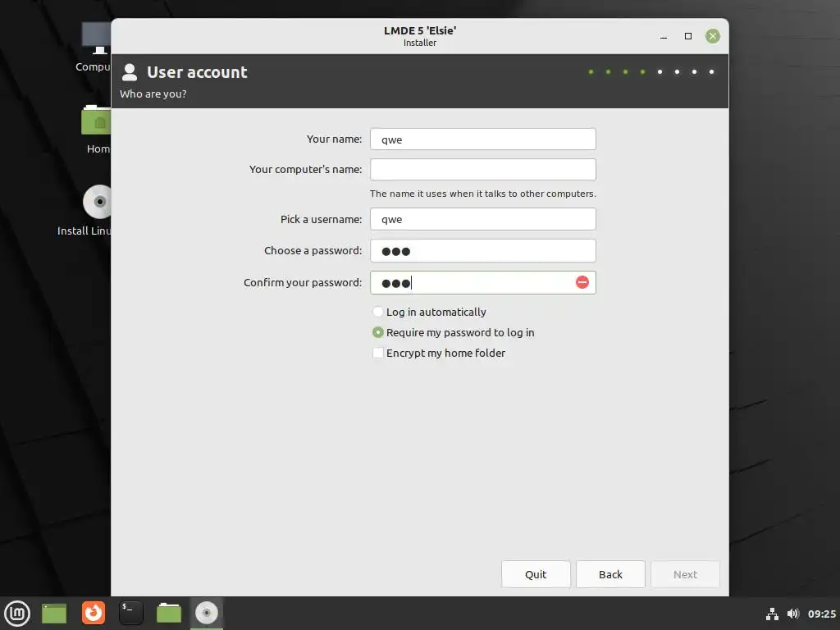The height and width of the screenshot is (630, 840).
Task: Click the 'Who are you?' subtitle
Action: pos(153,94)
